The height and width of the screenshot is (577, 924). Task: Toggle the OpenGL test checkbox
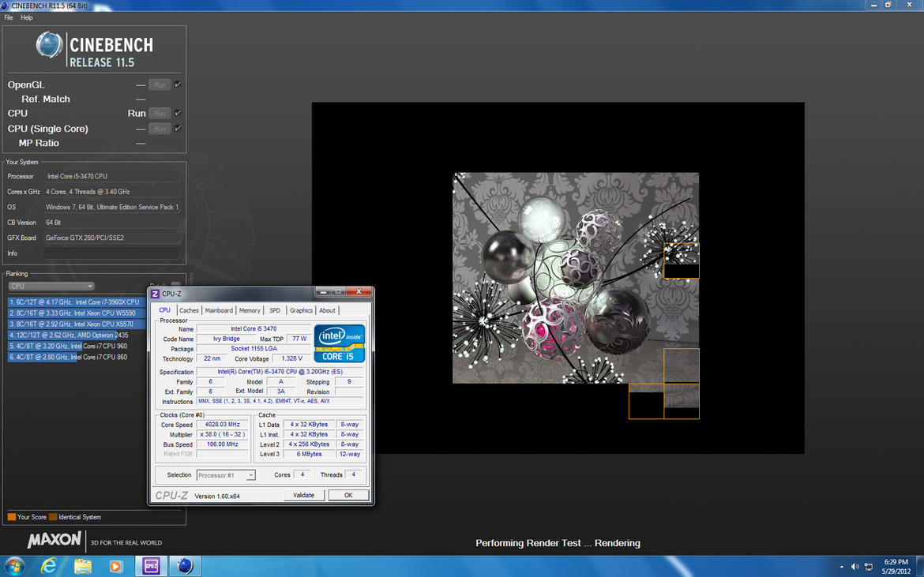point(178,84)
